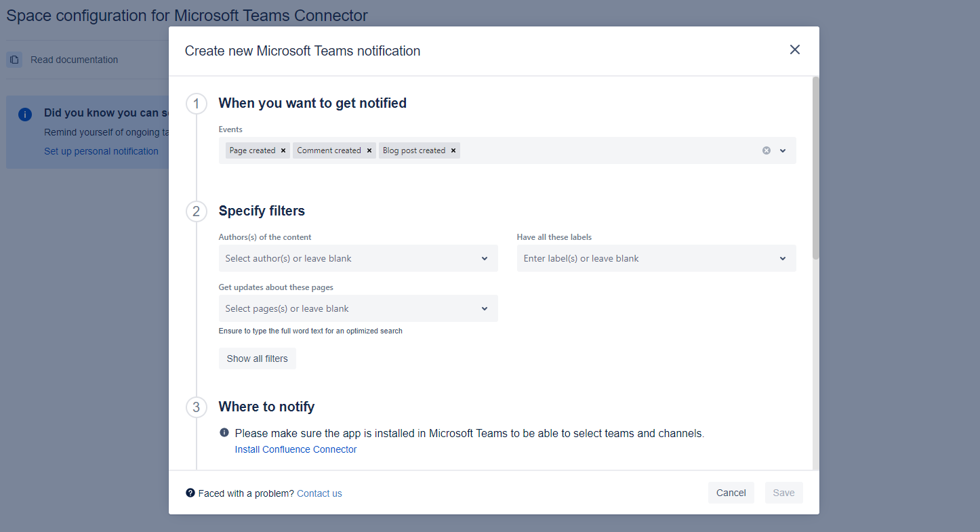Click the question mark help icon

coord(190,493)
